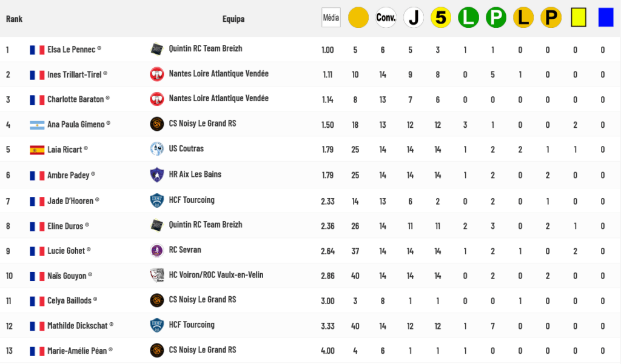Click the orange P column icon

551,18
